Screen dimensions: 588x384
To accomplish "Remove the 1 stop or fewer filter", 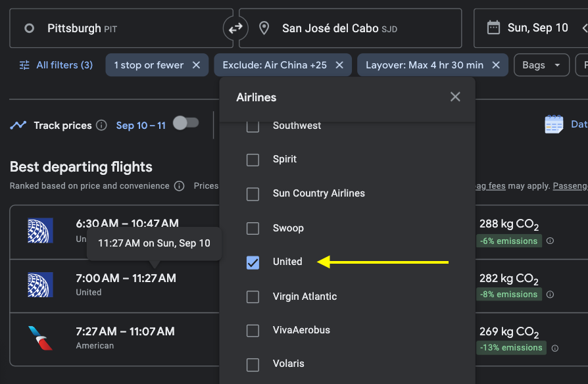I will (196, 65).
